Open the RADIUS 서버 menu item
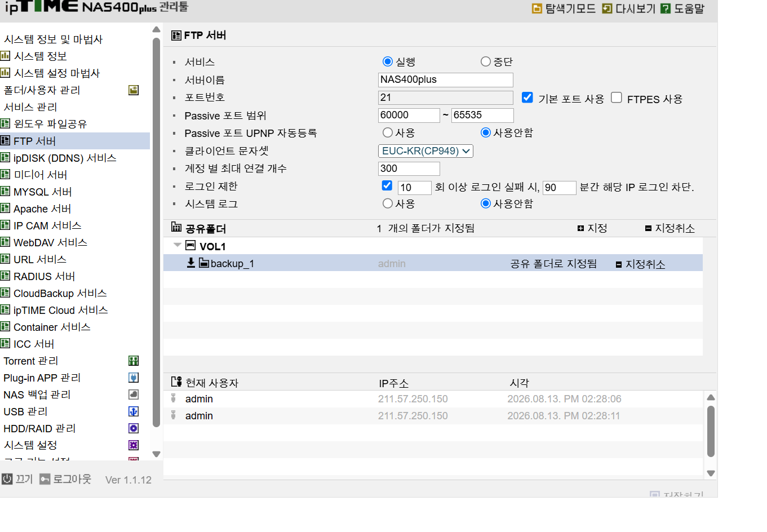The height and width of the screenshot is (532, 767). coord(44,276)
